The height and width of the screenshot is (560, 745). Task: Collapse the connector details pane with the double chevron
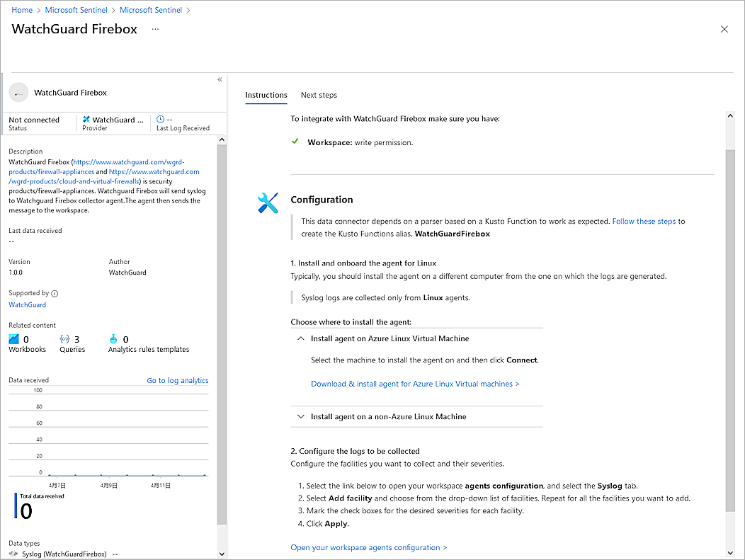[x=220, y=79]
